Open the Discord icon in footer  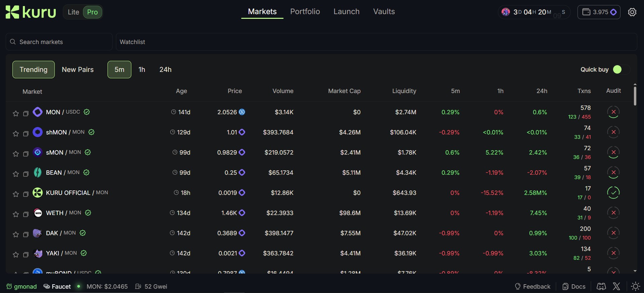click(601, 286)
